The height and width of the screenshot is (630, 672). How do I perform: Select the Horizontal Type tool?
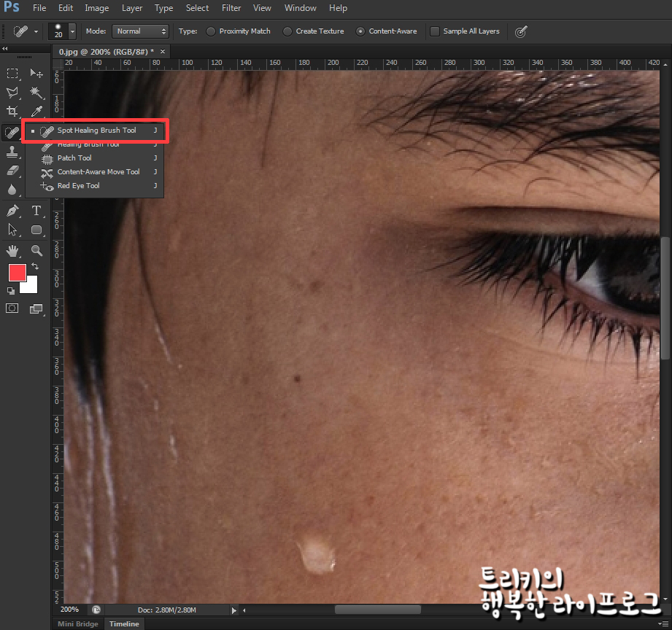pyautogui.click(x=36, y=211)
